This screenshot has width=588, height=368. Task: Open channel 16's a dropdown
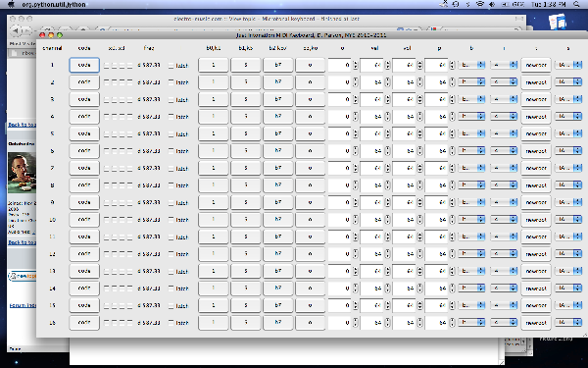[x=568, y=322]
